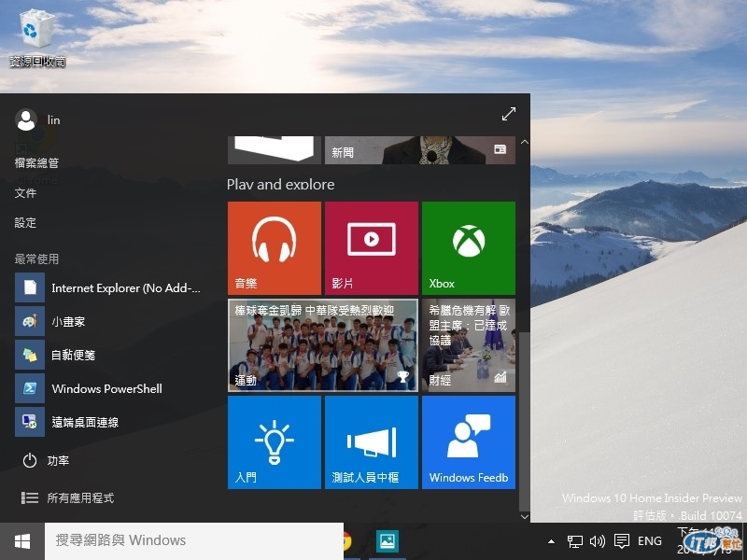Click the ENG input language indicator

coord(650,541)
